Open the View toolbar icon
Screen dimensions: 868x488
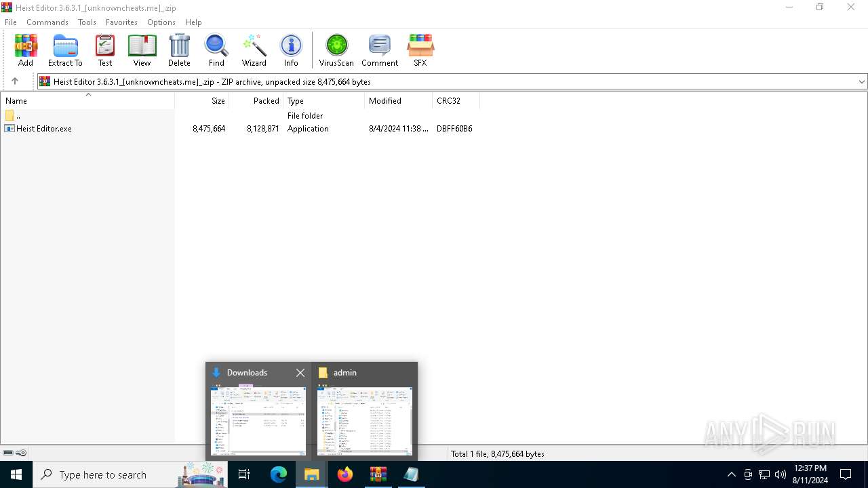142,50
